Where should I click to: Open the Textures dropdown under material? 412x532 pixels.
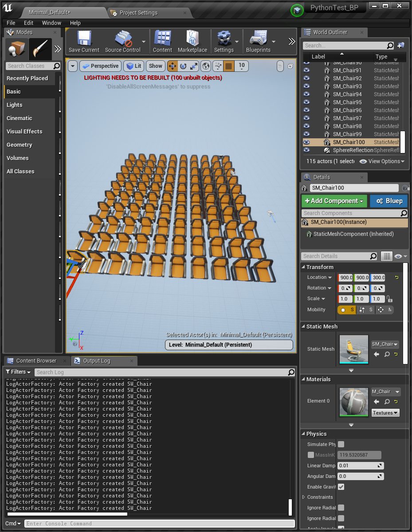385,413
